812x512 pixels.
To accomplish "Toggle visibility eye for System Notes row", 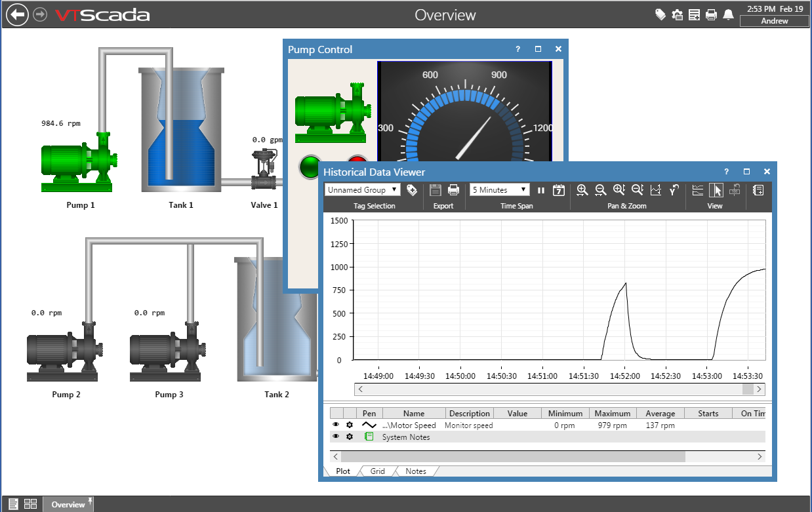I will 336,437.
